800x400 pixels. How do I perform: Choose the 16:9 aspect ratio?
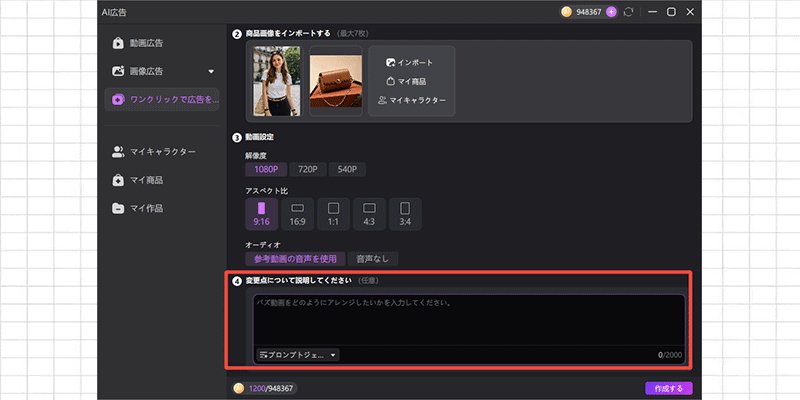pos(297,214)
